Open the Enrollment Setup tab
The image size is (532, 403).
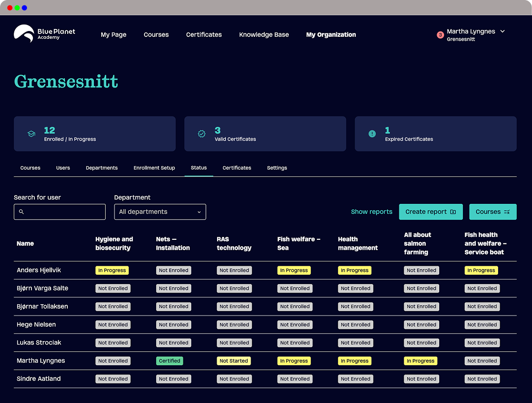tap(154, 168)
